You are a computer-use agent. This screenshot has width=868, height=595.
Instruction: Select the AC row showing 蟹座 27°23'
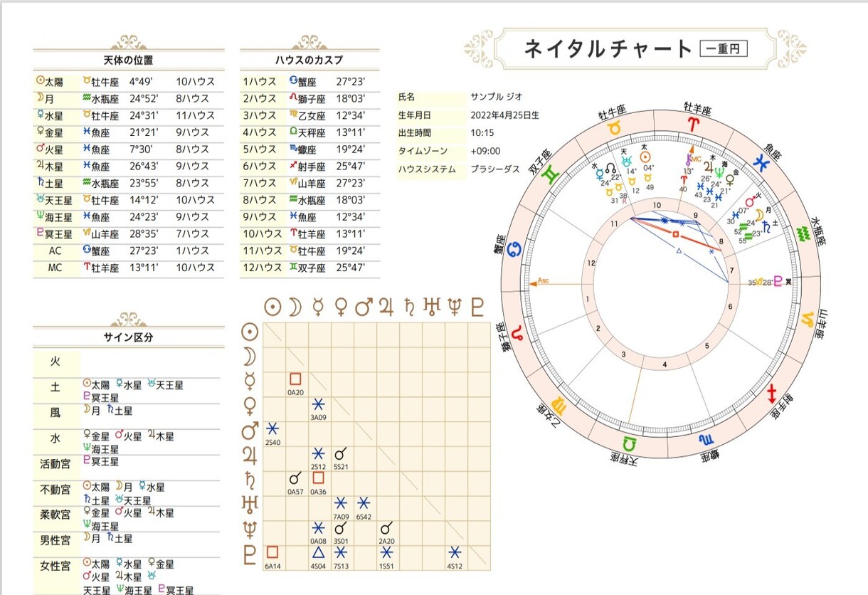[x=129, y=251]
